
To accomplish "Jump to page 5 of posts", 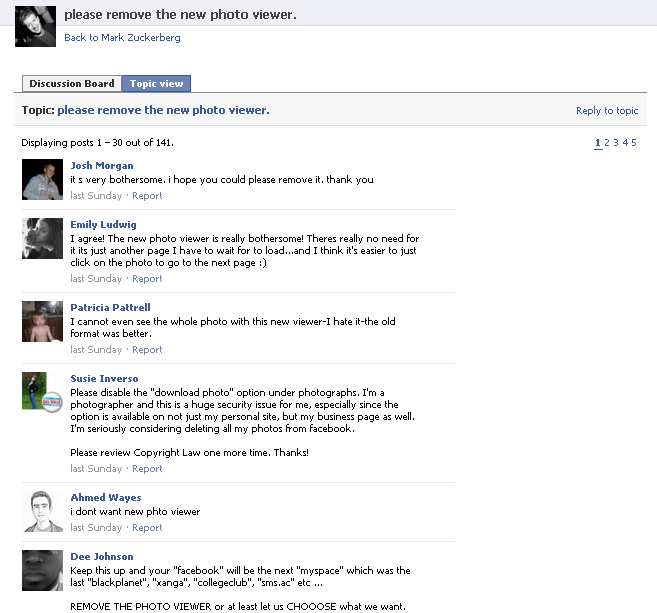I will click(634, 142).
